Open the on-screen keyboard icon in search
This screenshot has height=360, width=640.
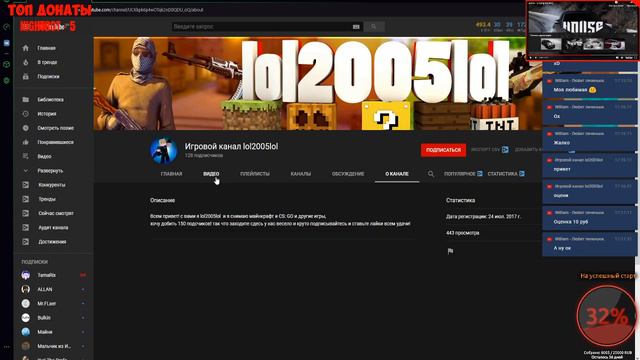pyautogui.click(x=356, y=27)
